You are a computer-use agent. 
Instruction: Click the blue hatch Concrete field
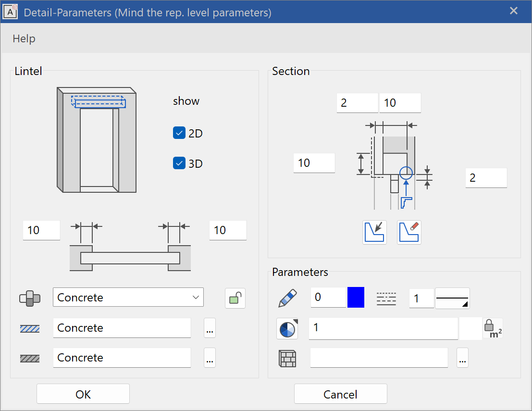122,328
